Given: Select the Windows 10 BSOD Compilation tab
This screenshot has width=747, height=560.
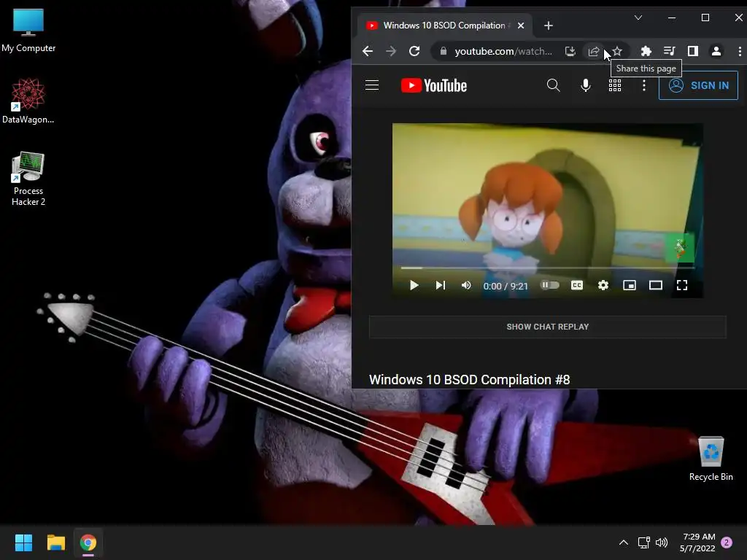Looking at the screenshot, I should click(444, 26).
